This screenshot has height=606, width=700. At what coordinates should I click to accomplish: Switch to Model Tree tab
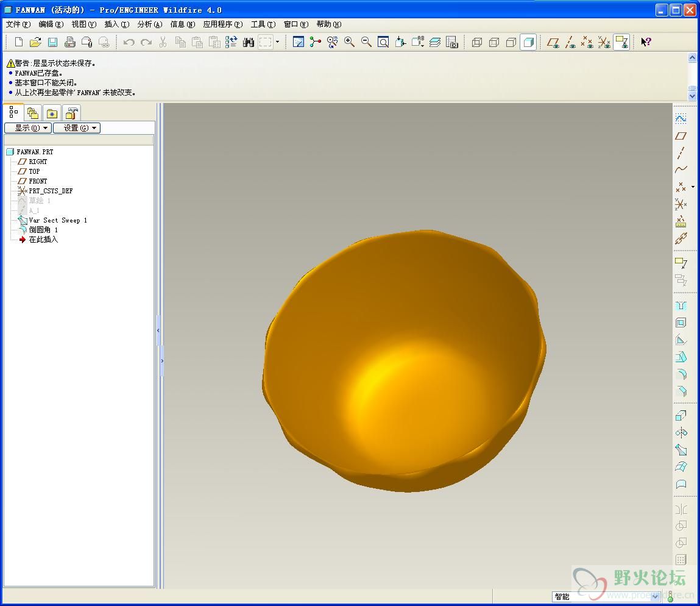coord(13,112)
